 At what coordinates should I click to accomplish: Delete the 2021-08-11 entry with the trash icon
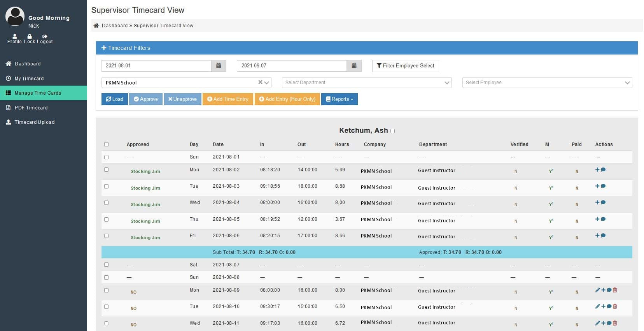[615, 323]
